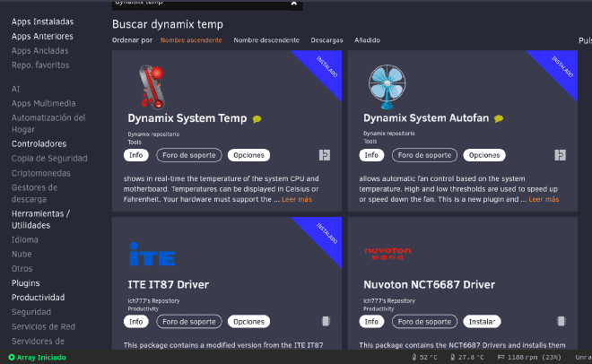Screen dimensions: 592x364
Task: Open the comment bubble beside Dynamix System Autofan
Action: (x=499, y=119)
